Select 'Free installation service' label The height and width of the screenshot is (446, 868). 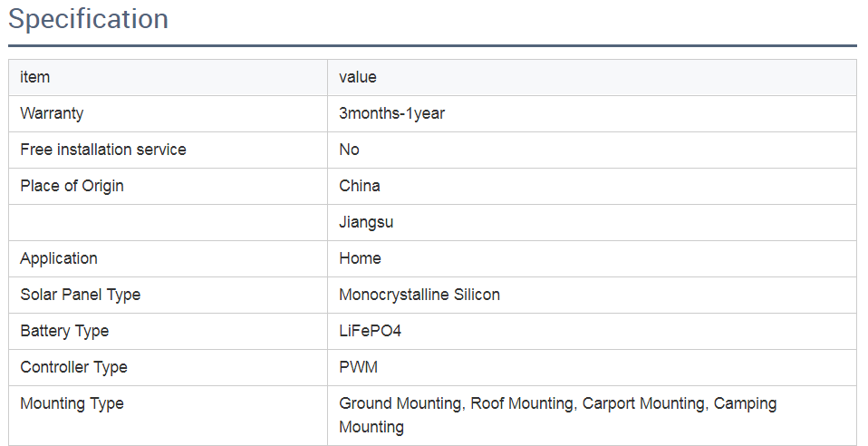[103, 150]
